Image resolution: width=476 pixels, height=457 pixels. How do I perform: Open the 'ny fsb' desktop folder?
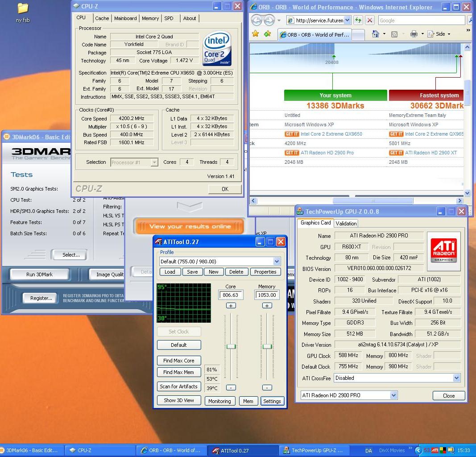click(x=23, y=13)
